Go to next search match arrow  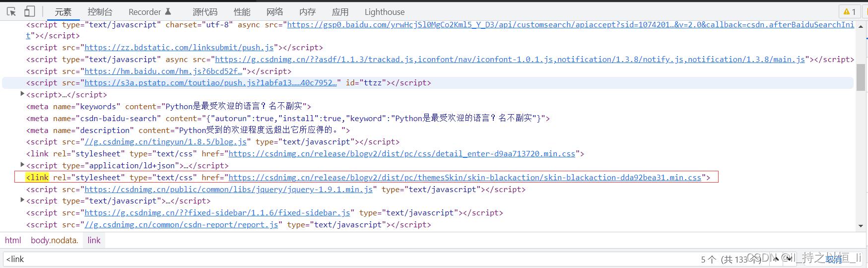(x=789, y=259)
